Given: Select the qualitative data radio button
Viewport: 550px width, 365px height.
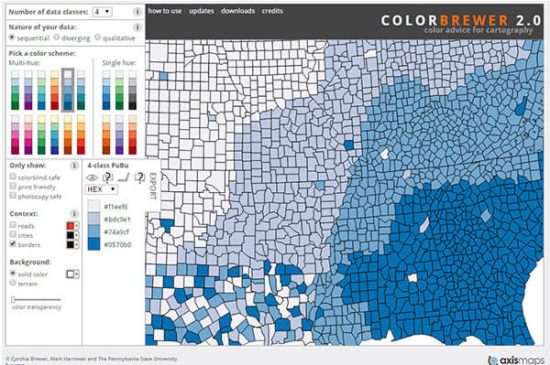Looking at the screenshot, I should point(98,37).
